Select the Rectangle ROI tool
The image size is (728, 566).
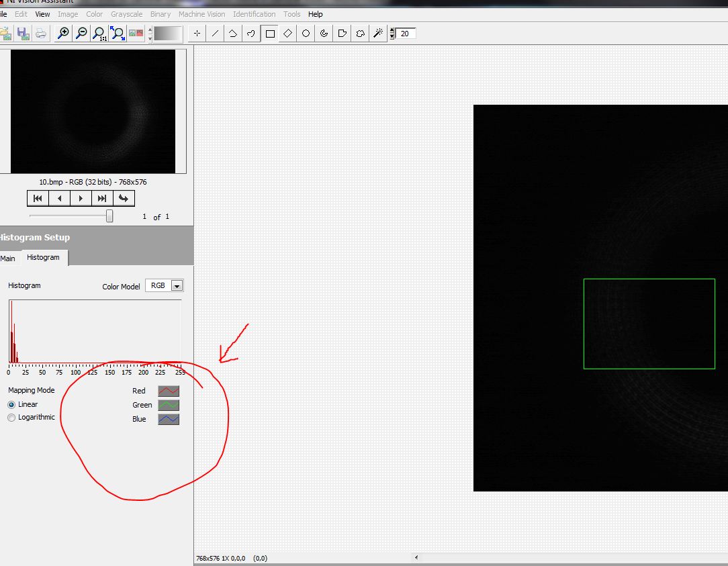pyautogui.click(x=270, y=34)
